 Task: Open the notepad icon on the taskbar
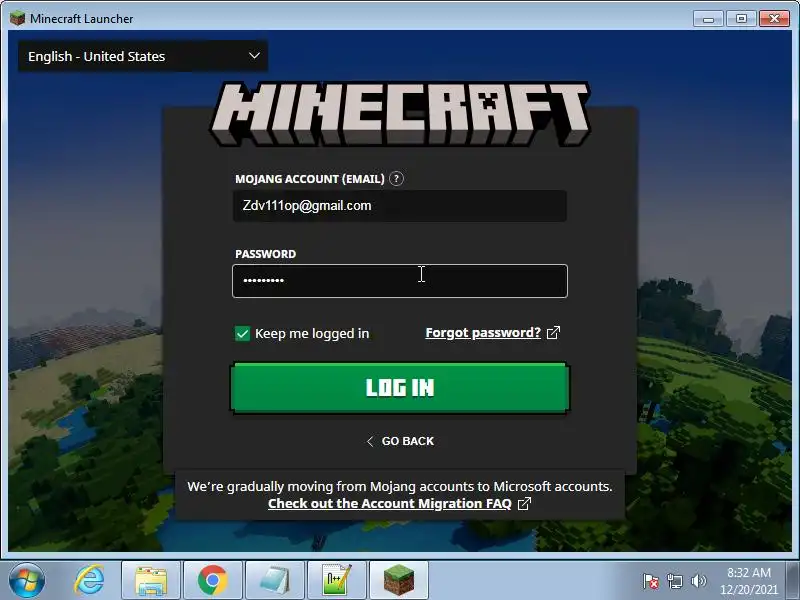click(275, 580)
